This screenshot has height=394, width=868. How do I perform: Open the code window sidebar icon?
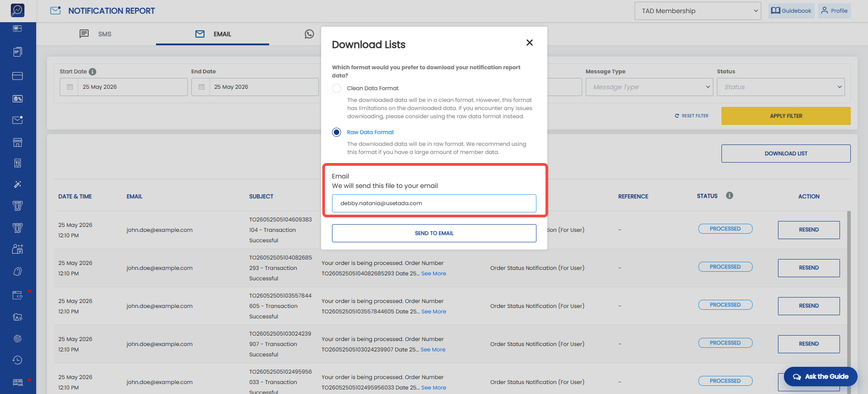[x=18, y=295]
